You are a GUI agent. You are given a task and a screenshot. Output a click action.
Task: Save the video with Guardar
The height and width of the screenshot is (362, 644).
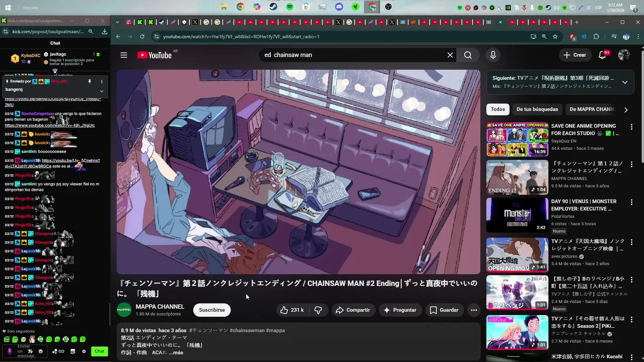click(x=444, y=310)
